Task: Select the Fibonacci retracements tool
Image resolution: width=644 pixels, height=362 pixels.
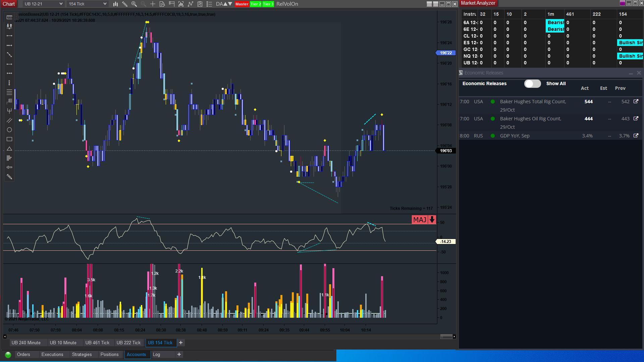Action: coord(9,92)
